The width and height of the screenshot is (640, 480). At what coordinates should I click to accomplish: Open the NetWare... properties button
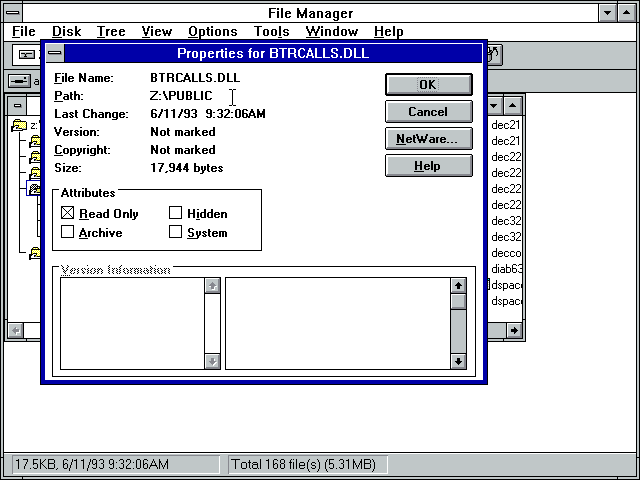click(429, 139)
